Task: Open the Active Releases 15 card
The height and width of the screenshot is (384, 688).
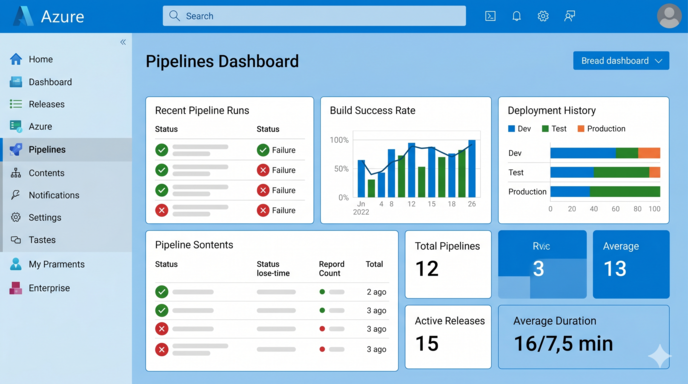Action: click(x=448, y=337)
